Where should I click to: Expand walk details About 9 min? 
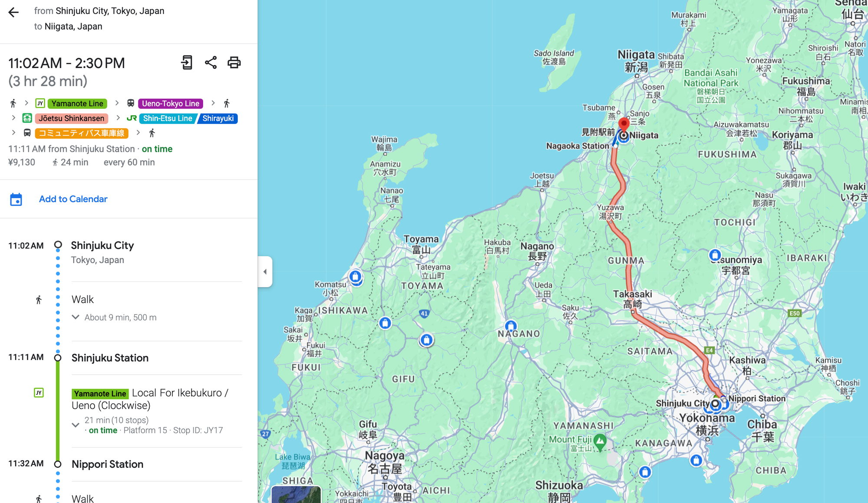coord(76,317)
